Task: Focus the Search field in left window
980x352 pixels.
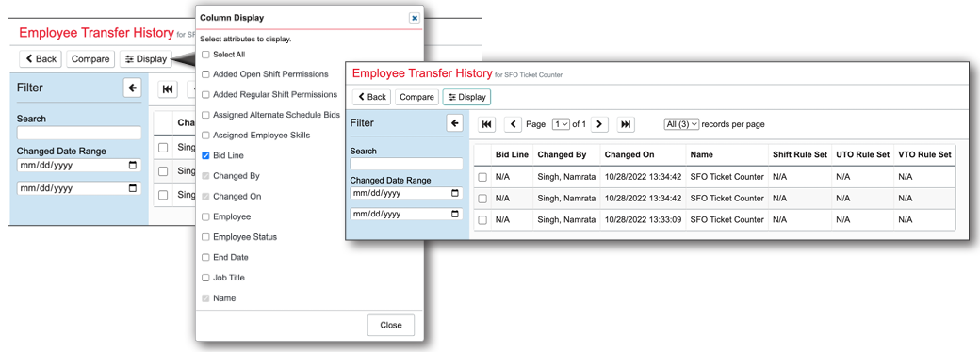Action: point(79,133)
